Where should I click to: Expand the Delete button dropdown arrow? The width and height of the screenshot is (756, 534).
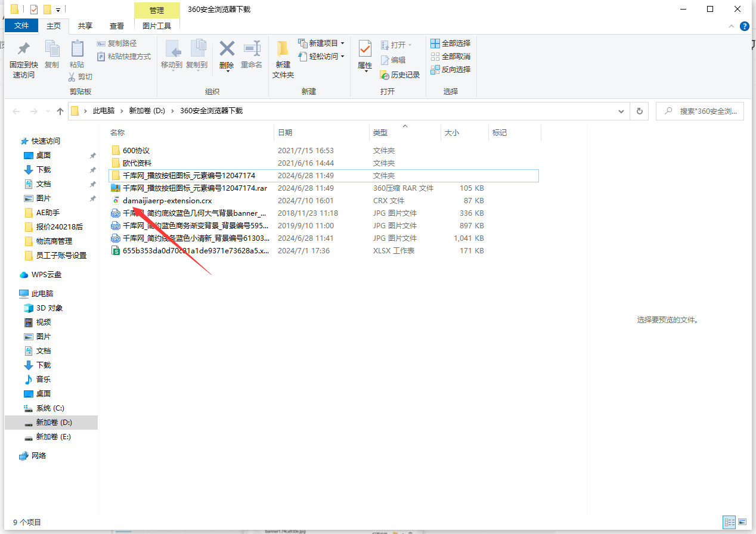pos(227,73)
